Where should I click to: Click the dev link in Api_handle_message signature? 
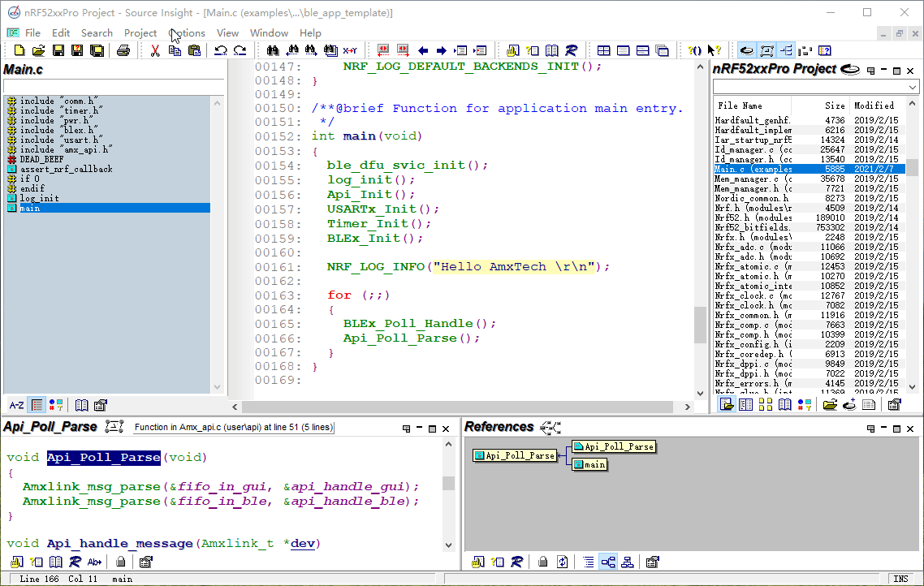click(302, 544)
